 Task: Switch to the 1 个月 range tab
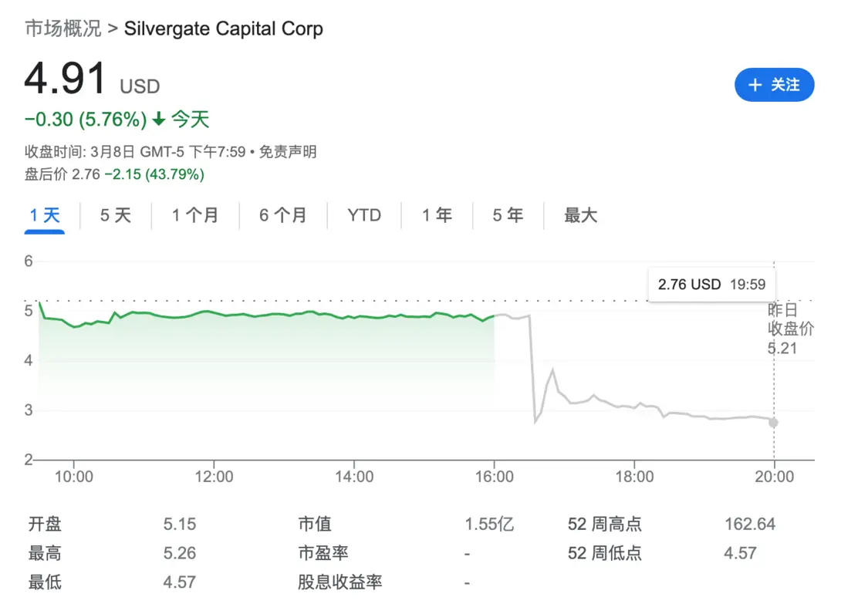pyautogui.click(x=195, y=215)
